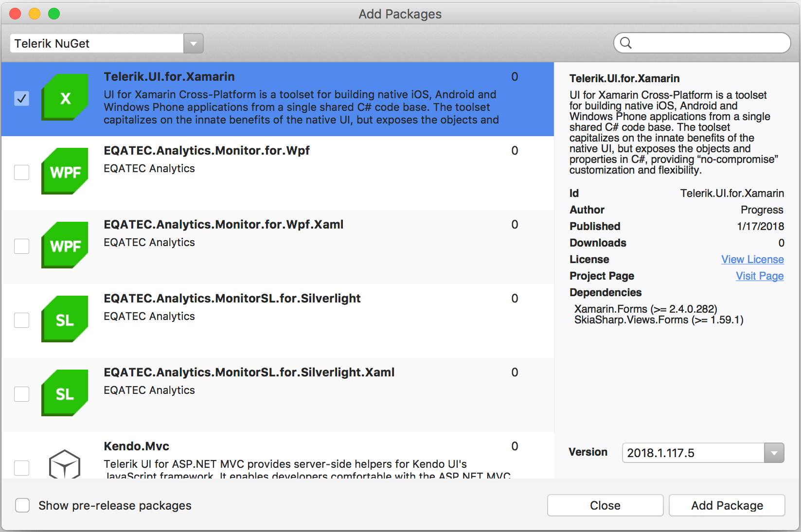Select the EQATEC.Analytics.MonitorSL.for.Silverlight.Xaml package row
801x532 pixels.
point(278,395)
